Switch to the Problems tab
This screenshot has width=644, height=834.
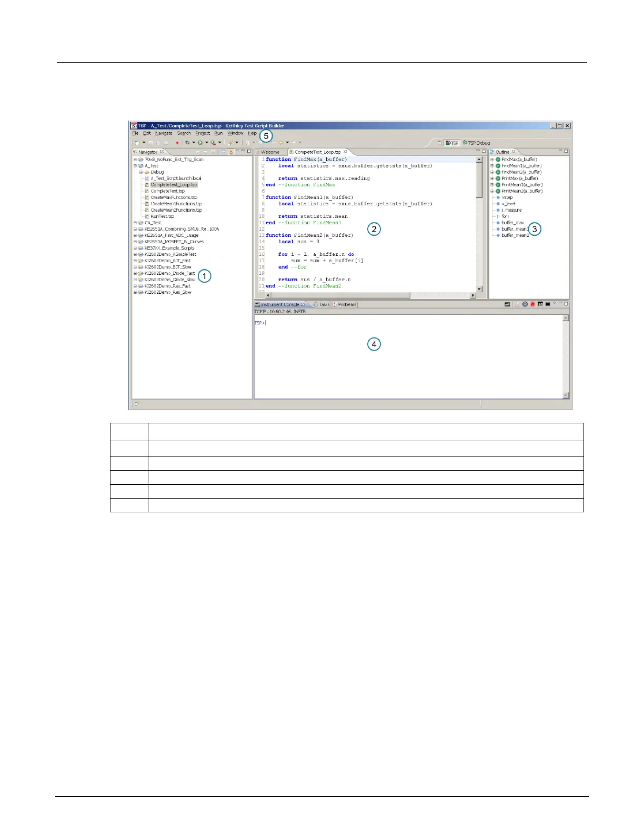(345, 304)
